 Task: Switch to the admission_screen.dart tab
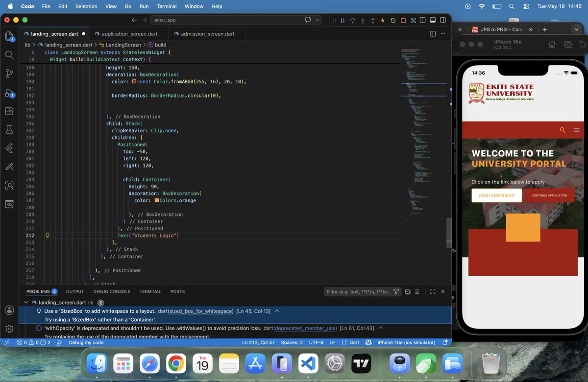point(208,34)
